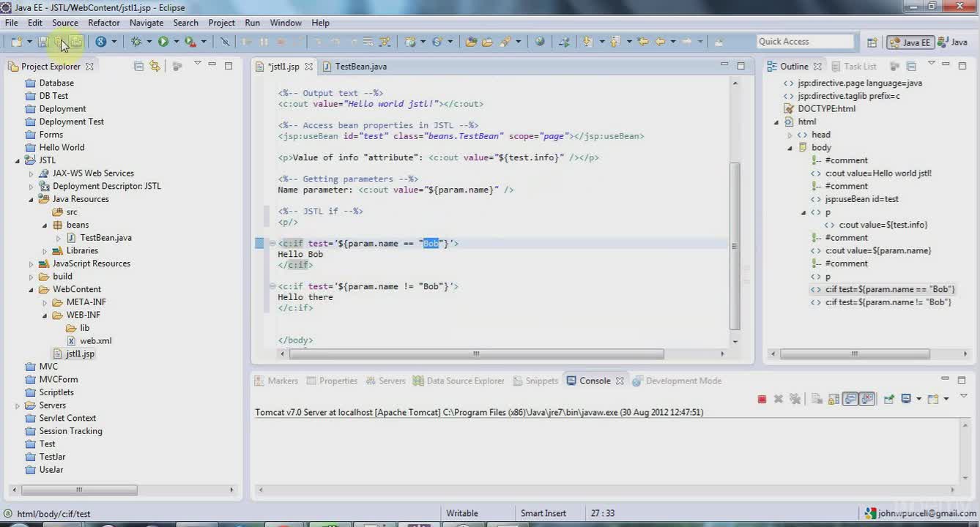
Task: Switch to Java perspective
Action: [x=953, y=42]
